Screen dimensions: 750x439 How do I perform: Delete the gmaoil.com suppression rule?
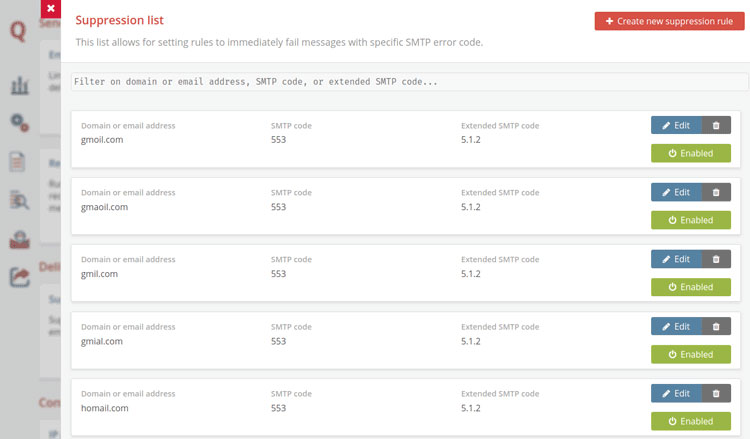coord(716,192)
